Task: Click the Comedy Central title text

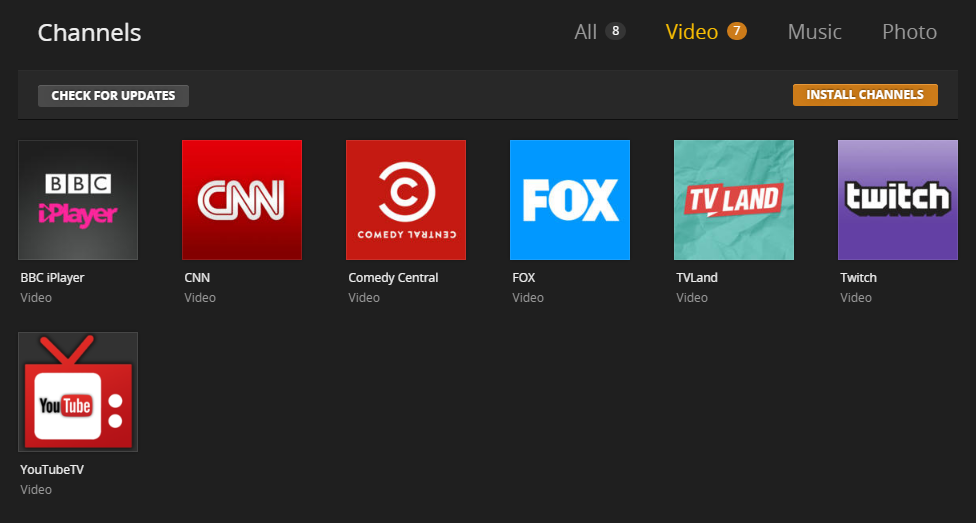Action: 393,278
